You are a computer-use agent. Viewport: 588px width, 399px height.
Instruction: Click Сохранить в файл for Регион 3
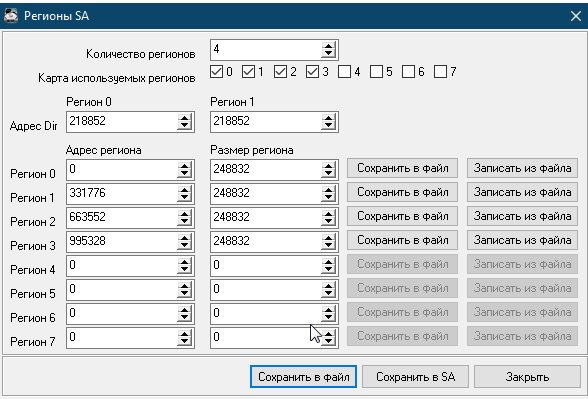pos(402,240)
